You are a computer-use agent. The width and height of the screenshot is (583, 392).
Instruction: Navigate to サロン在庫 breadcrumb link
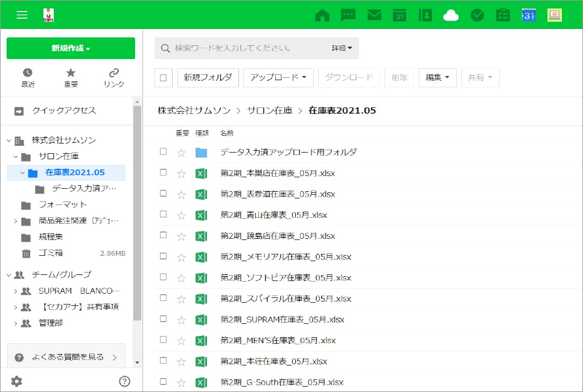(x=270, y=111)
